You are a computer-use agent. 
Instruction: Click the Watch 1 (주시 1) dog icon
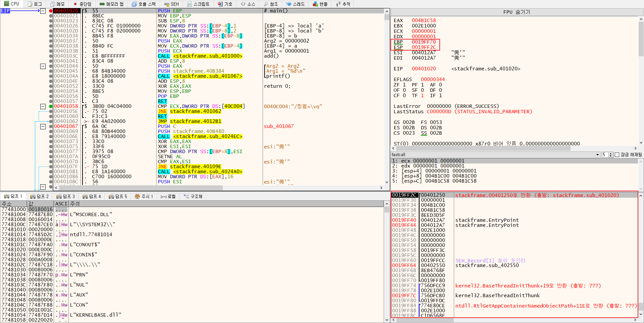pyautogui.click(x=137, y=196)
